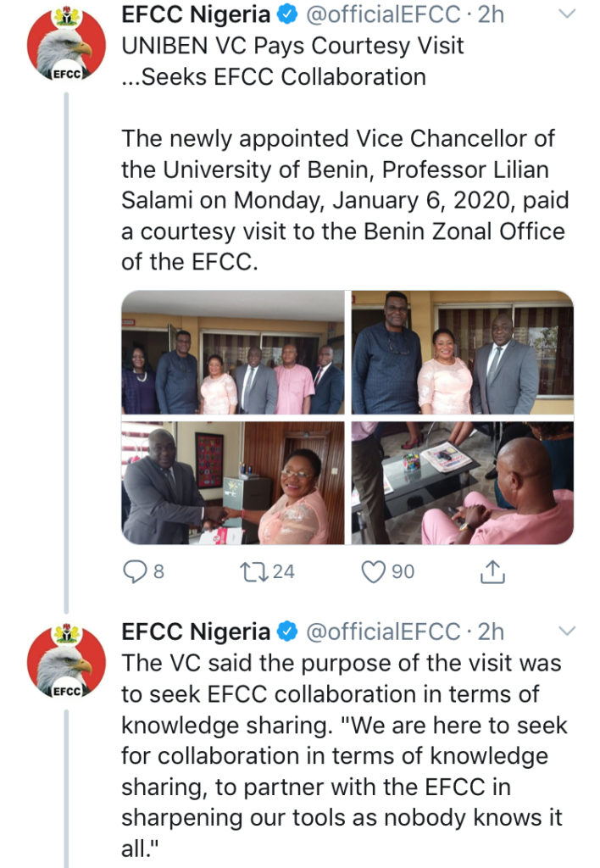View top-left group photo of six people

233,353
